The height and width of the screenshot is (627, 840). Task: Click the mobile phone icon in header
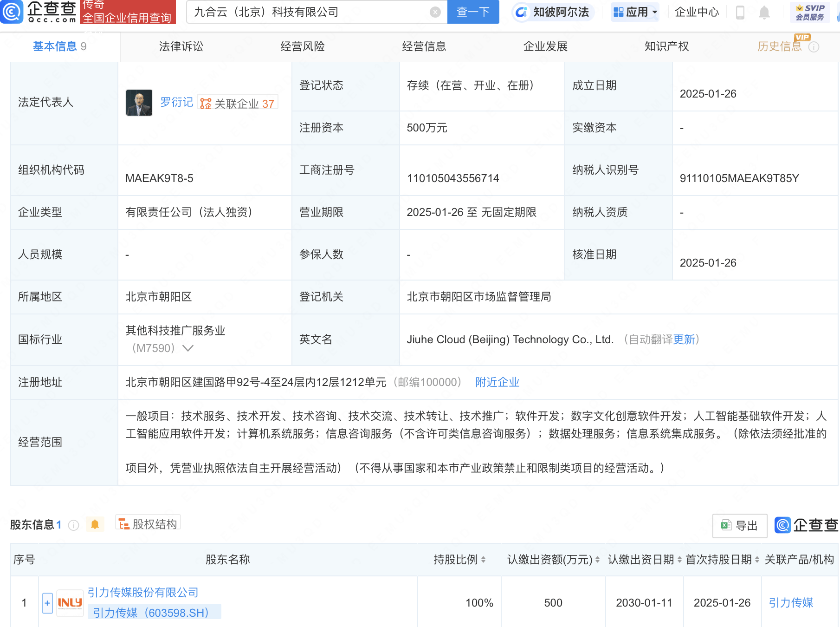pos(740,13)
